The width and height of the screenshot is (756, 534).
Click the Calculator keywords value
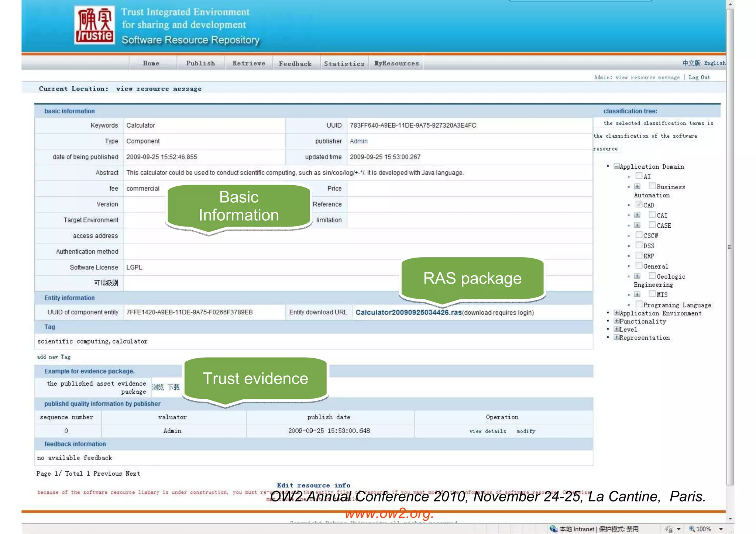click(141, 125)
